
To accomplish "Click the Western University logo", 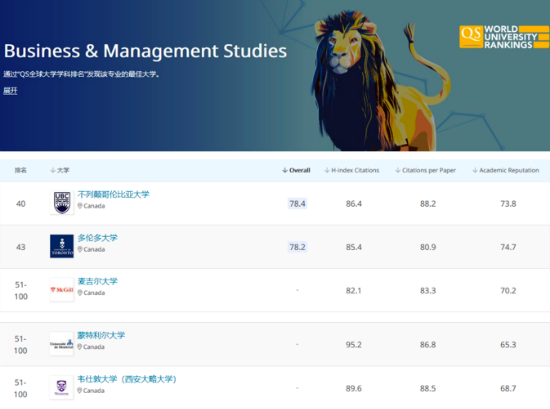I will [x=61, y=387].
